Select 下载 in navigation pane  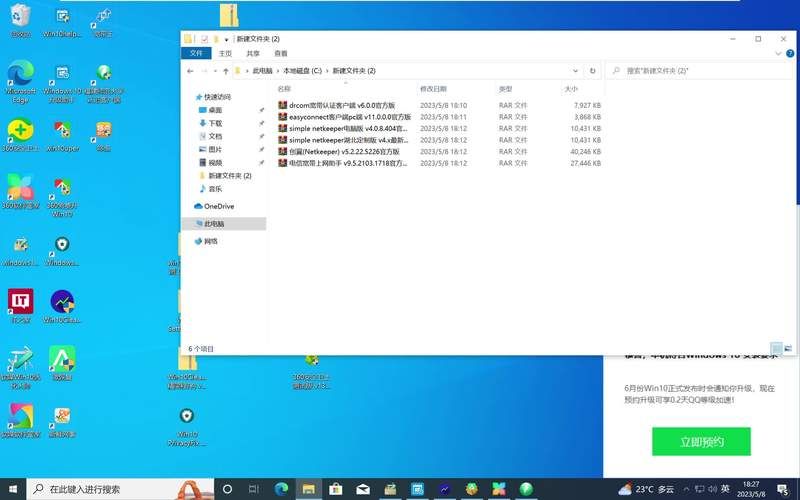click(x=215, y=123)
